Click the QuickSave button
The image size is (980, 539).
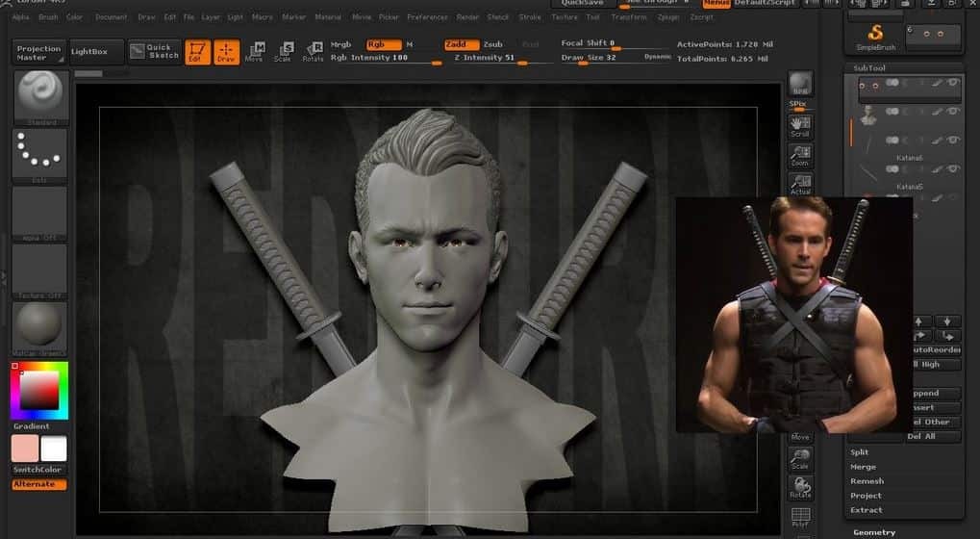coord(583,3)
